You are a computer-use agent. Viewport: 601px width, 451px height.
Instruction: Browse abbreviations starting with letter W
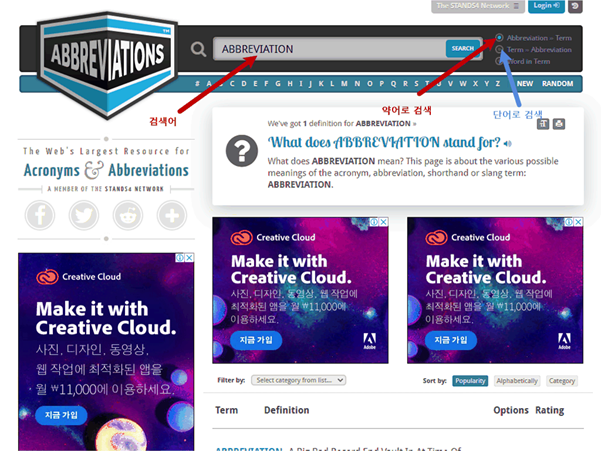click(x=463, y=84)
